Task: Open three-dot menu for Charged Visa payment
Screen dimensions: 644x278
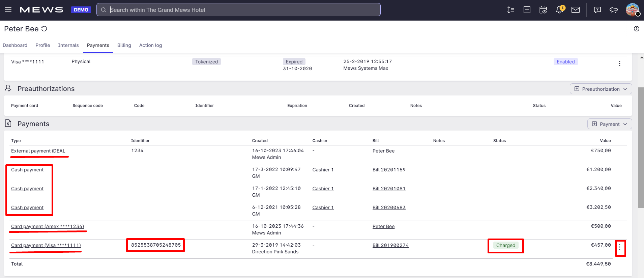Action: pos(619,248)
